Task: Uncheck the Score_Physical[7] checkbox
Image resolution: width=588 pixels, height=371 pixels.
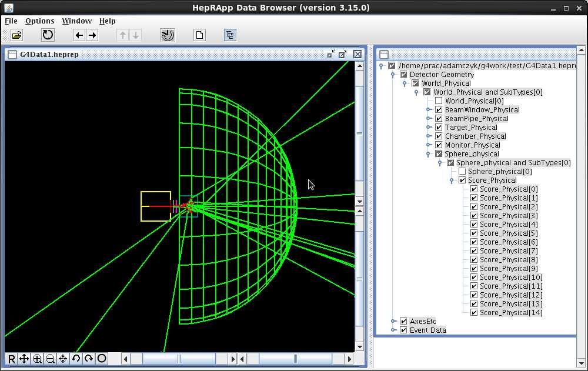Action: (x=474, y=250)
